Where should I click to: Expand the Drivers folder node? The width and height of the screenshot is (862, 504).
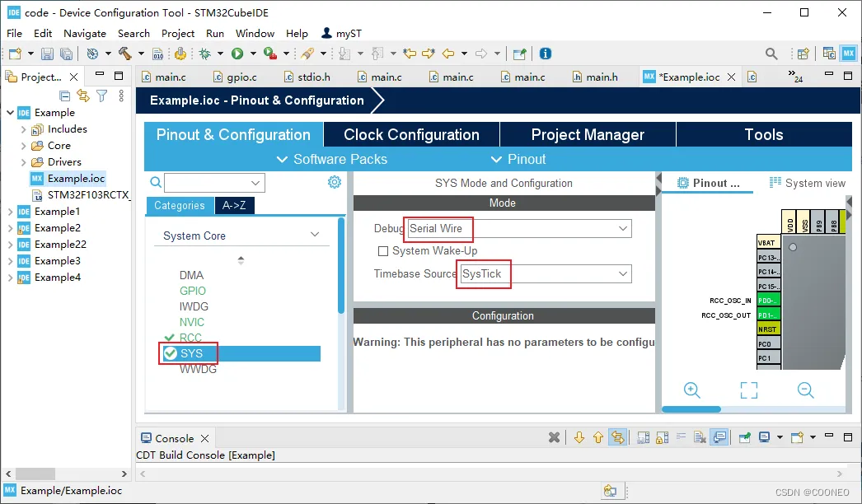pos(23,162)
